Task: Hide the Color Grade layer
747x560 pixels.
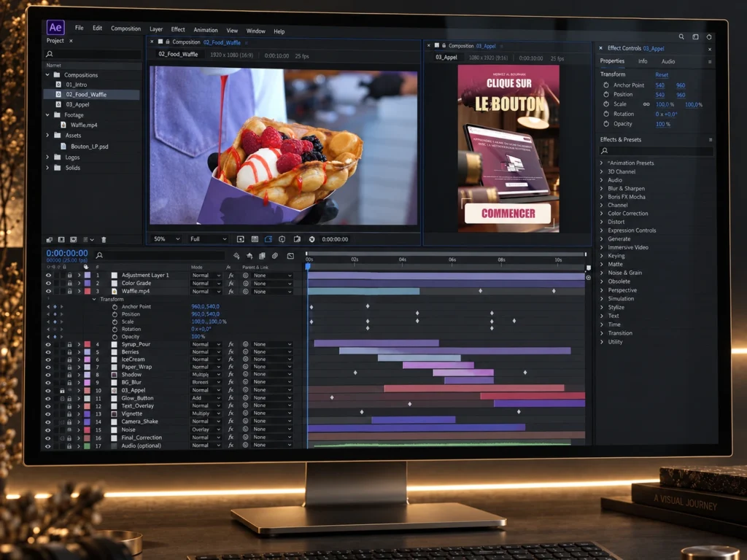Action: point(48,283)
